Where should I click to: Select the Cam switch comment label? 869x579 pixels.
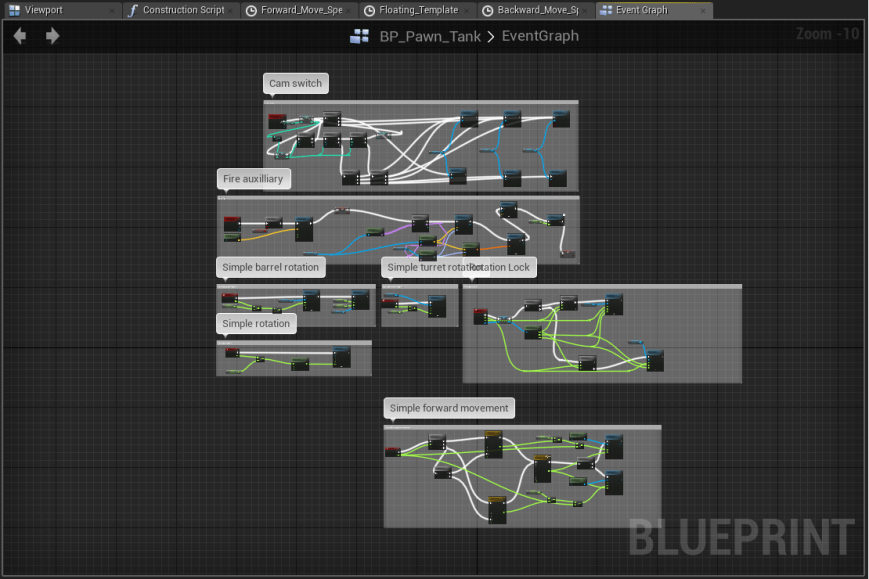(296, 83)
